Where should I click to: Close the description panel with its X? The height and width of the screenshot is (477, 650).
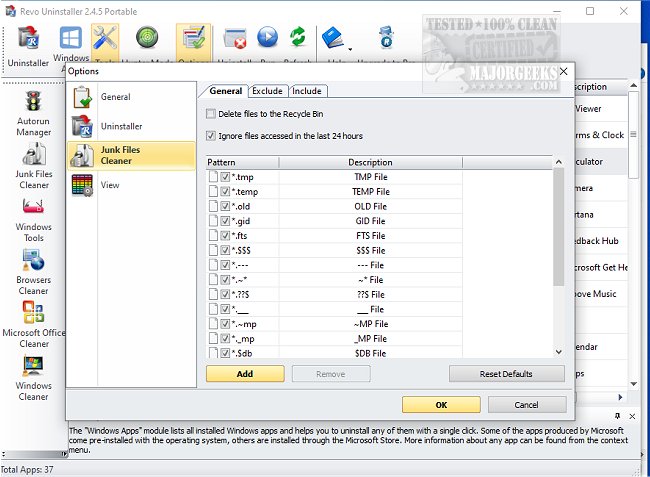pos(632,416)
